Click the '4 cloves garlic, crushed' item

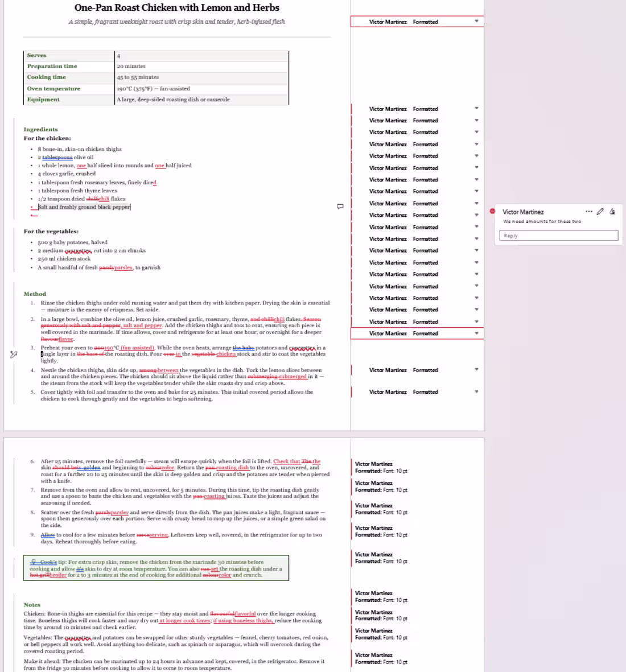[67, 174]
